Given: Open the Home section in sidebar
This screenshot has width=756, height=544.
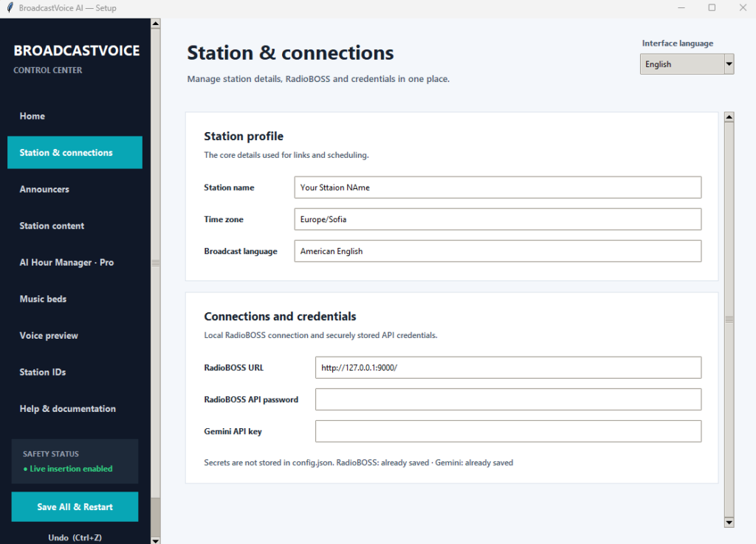Looking at the screenshot, I should [x=75, y=116].
